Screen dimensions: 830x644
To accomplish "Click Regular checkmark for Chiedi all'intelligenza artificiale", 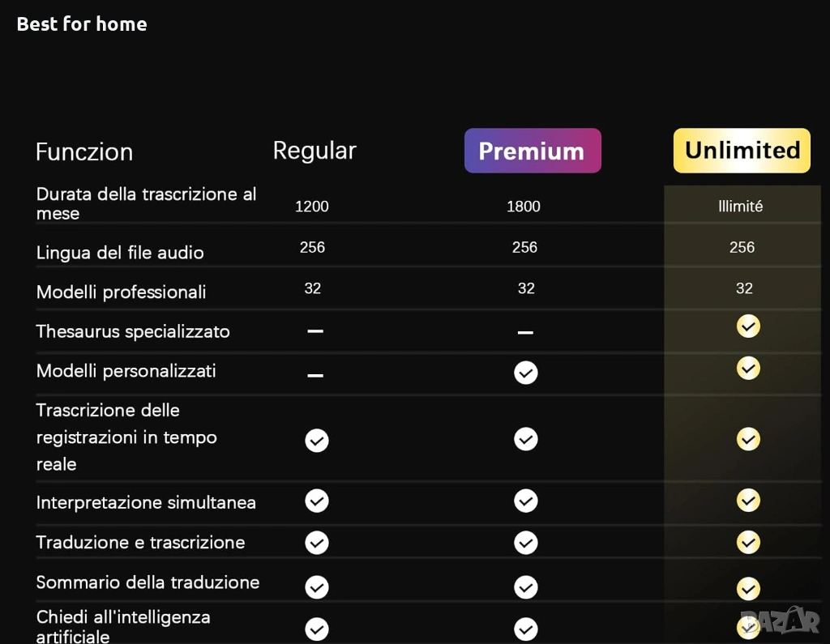I will (x=317, y=629).
